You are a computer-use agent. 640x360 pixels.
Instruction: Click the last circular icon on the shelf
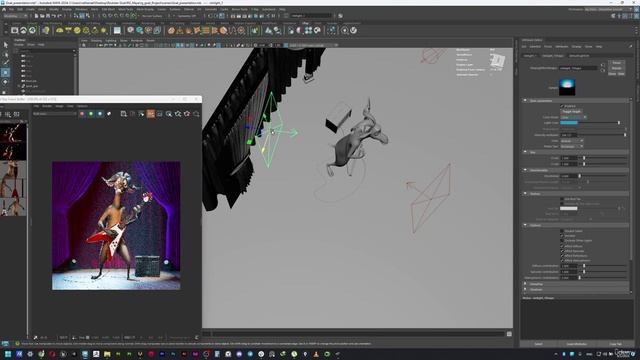pyautogui.click(x=353, y=30)
